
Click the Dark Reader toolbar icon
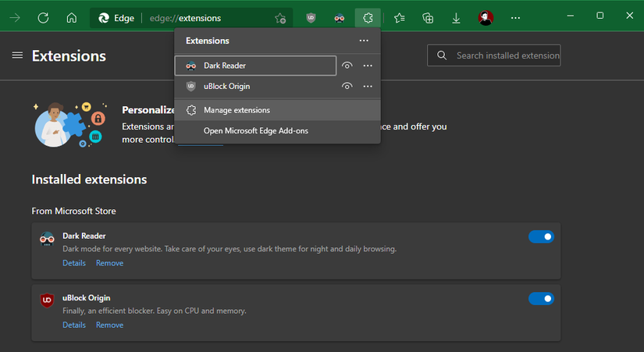point(339,17)
